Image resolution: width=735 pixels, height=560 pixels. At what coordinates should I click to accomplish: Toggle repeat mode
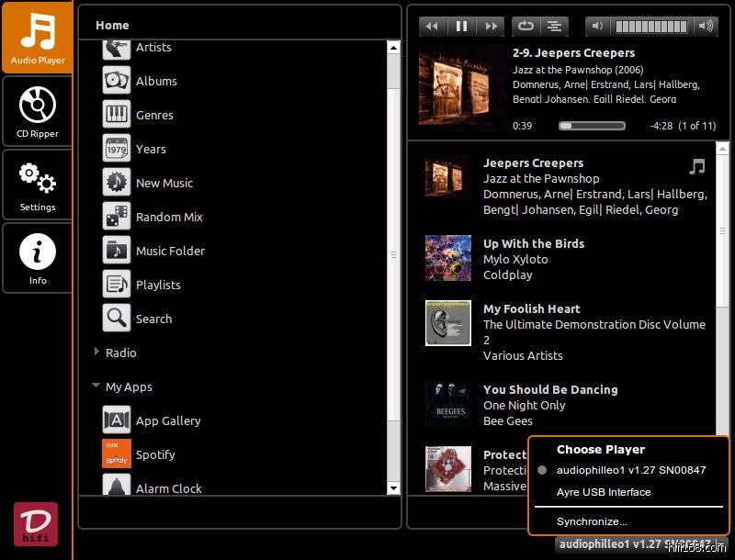(x=526, y=27)
